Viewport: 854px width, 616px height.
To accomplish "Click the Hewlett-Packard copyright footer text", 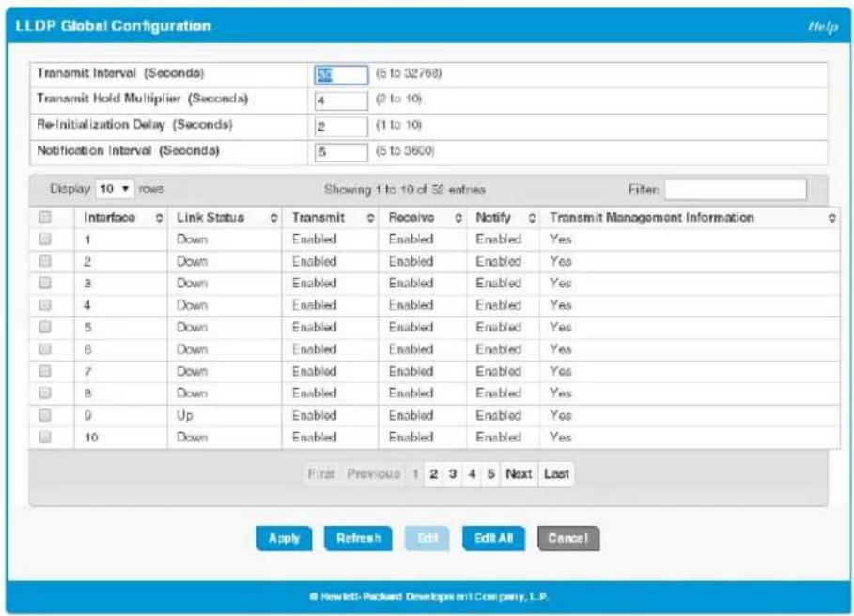I will pos(429,596).
